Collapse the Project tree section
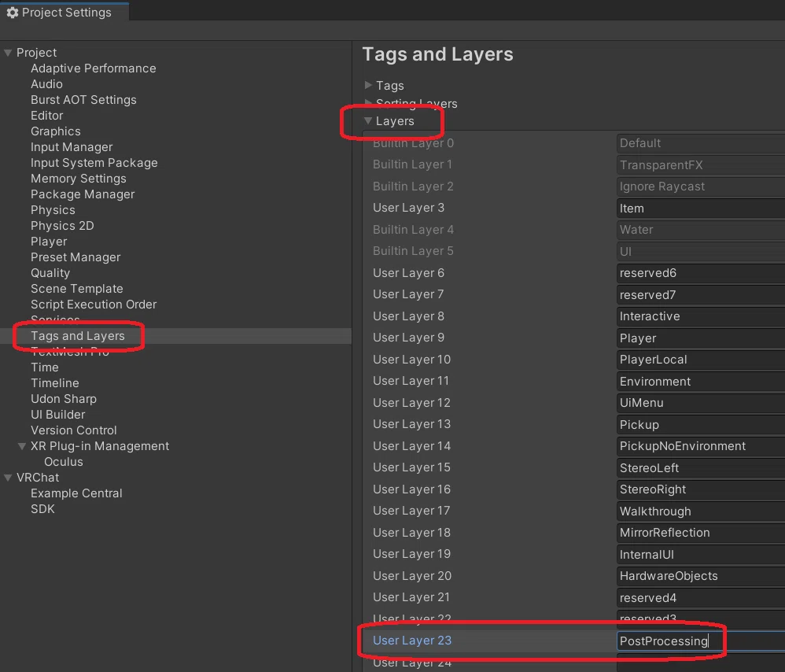 8,53
